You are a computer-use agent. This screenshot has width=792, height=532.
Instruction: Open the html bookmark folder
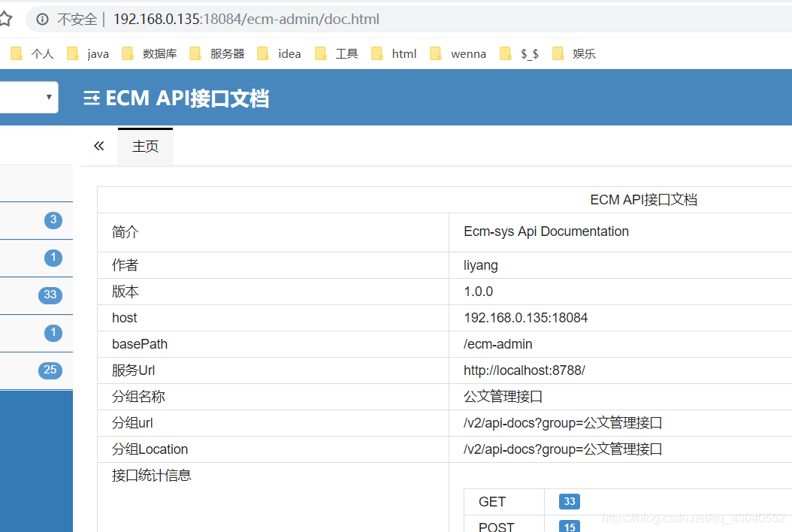click(x=394, y=53)
